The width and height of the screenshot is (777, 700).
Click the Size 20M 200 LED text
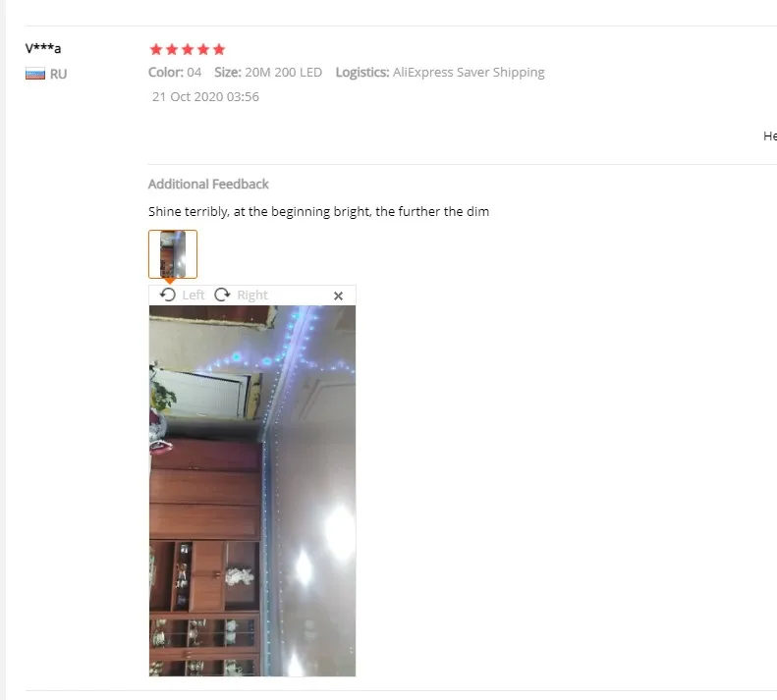[268, 73]
